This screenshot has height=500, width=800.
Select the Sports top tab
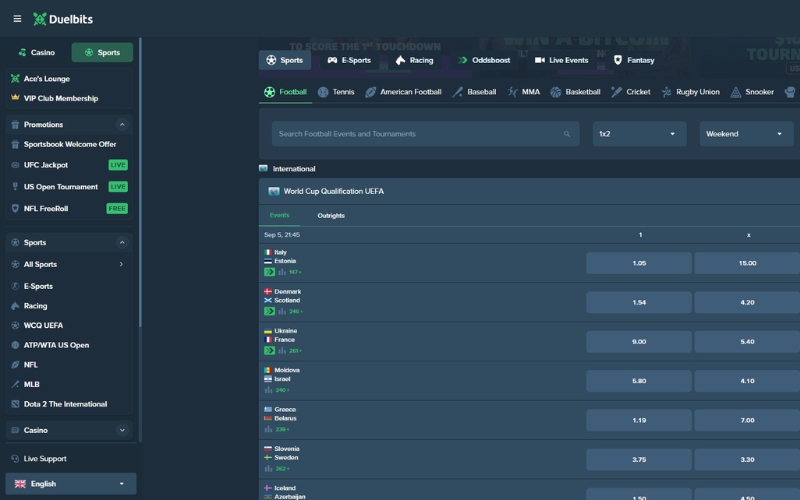coord(285,60)
